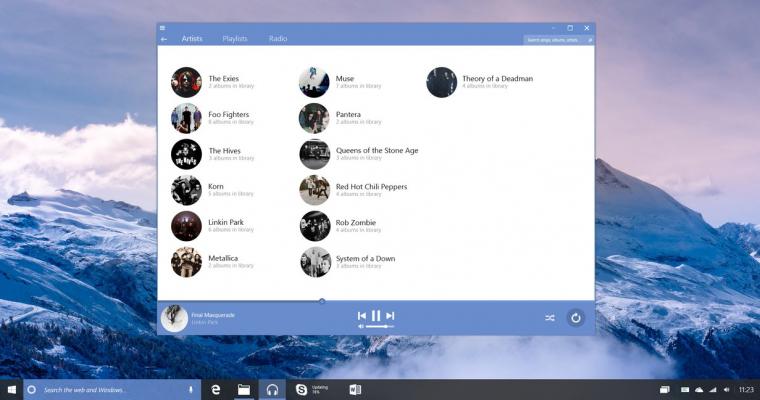Click the taskbar clock showing 11:23
Viewport: 760px width, 400px height.
pyautogui.click(x=746, y=390)
